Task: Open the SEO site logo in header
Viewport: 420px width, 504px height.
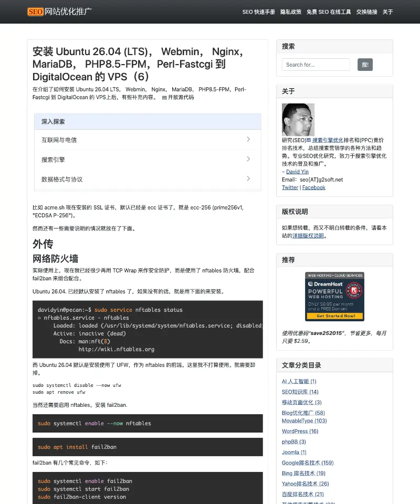Action: pyautogui.click(x=59, y=12)
